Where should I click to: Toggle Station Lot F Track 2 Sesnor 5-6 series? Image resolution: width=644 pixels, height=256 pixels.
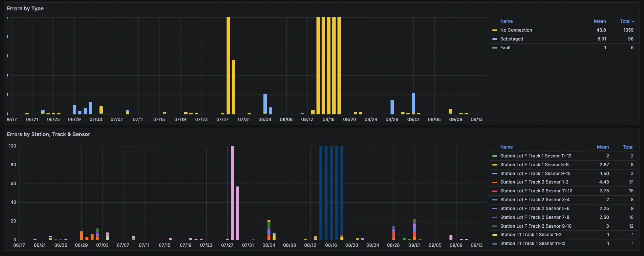535,209
